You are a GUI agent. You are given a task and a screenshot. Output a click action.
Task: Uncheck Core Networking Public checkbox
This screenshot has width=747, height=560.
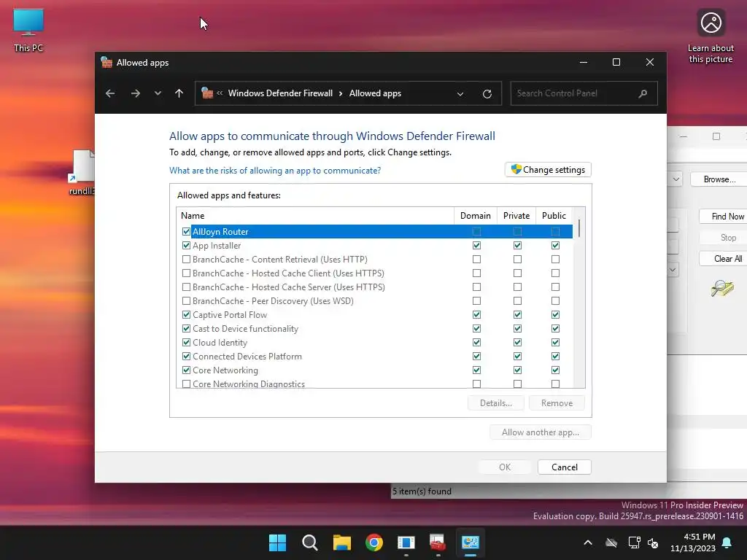pyautogui.click(x=555, y=370)
